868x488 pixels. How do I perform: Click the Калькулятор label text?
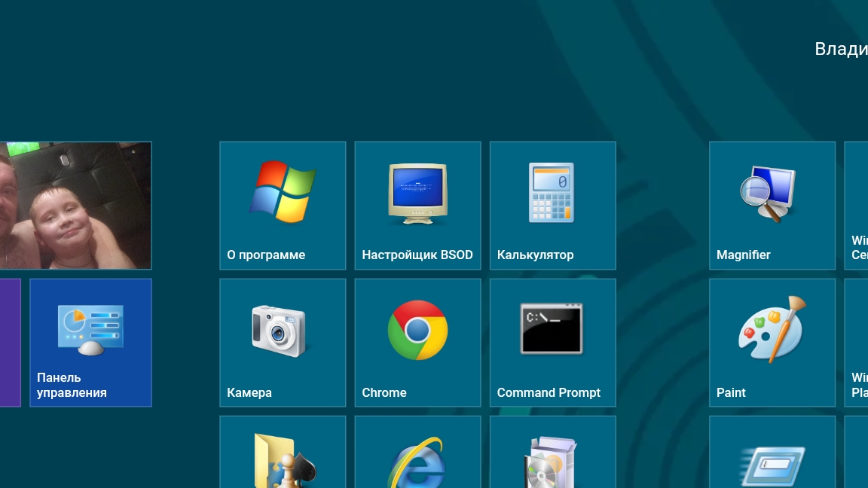(x=535, y=255)
